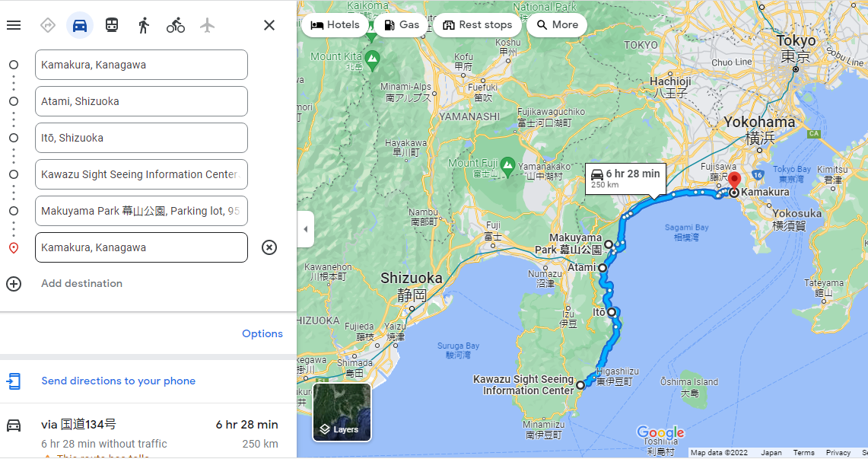
Task: Open the Layers map thumbnail
Action: click(342, 413)
